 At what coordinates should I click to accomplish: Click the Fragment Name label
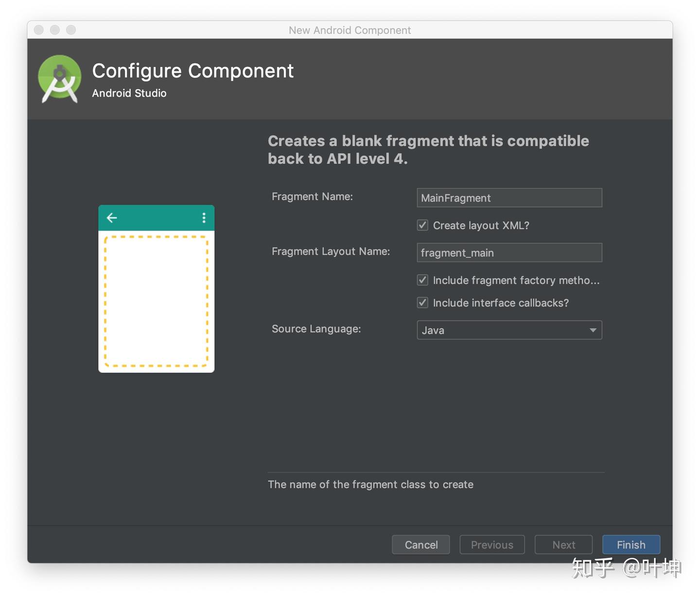pyautogui.click(x=312, y=196)
